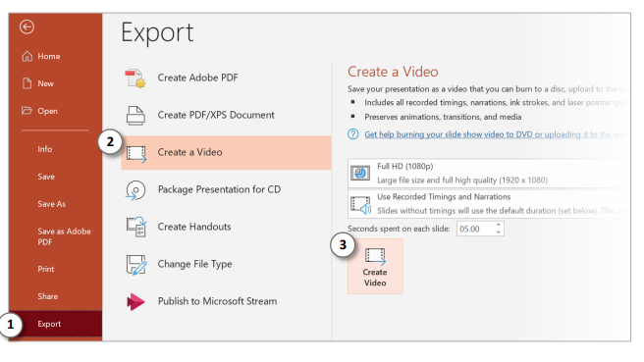Click the help question mark icon

tap(352, 134)
